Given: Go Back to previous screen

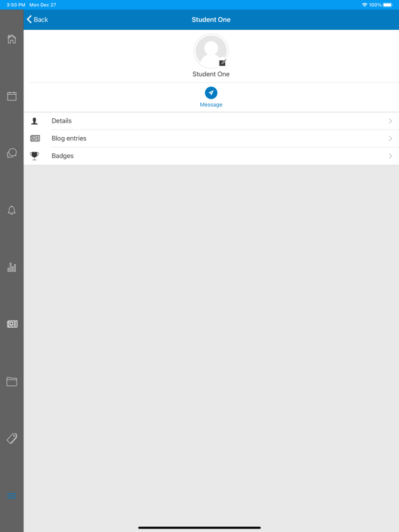Looking at the screenshot, I should (37, 19).
